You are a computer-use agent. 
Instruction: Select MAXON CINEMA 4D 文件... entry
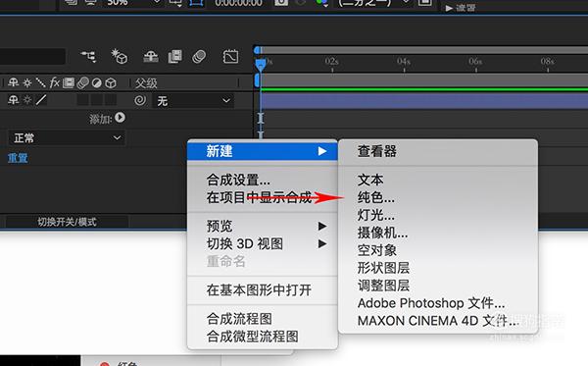tap(438, 321)
